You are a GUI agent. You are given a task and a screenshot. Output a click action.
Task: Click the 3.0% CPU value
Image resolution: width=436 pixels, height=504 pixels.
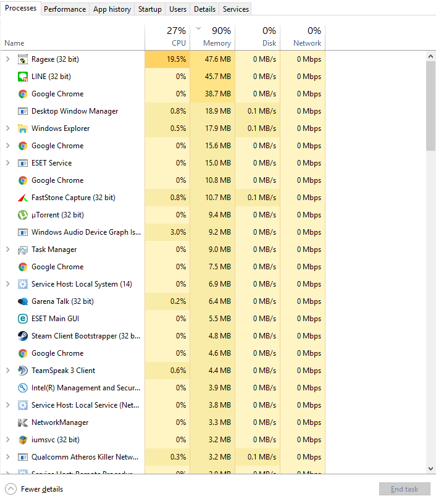click(167, 232)
